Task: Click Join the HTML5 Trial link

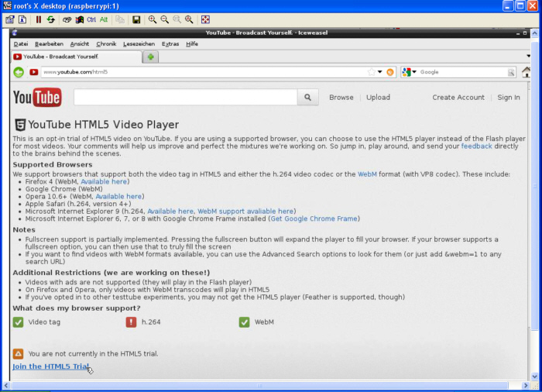Action: click(51, 366)
